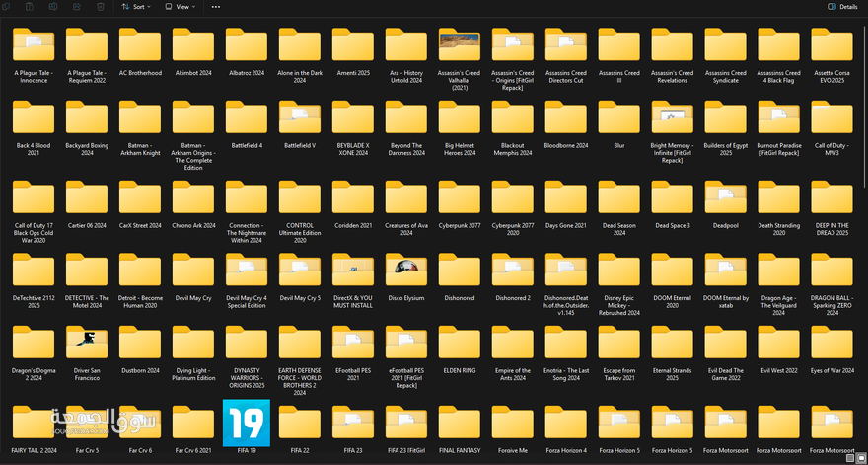Select the Assassin's Creed Valhalla (2021) folder thumbnail
The height and width of the screenshot is (465, 868).
[x=460, y=44]
